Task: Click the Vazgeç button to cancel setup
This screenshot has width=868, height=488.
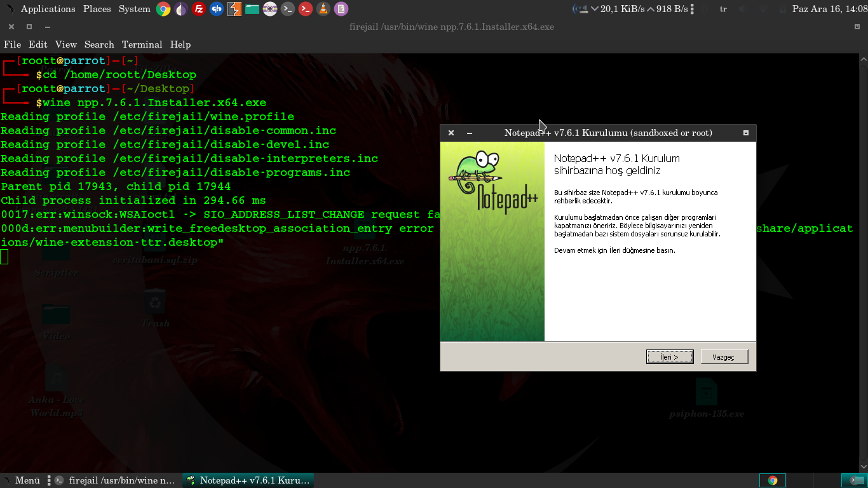Action: coord(724,357)
